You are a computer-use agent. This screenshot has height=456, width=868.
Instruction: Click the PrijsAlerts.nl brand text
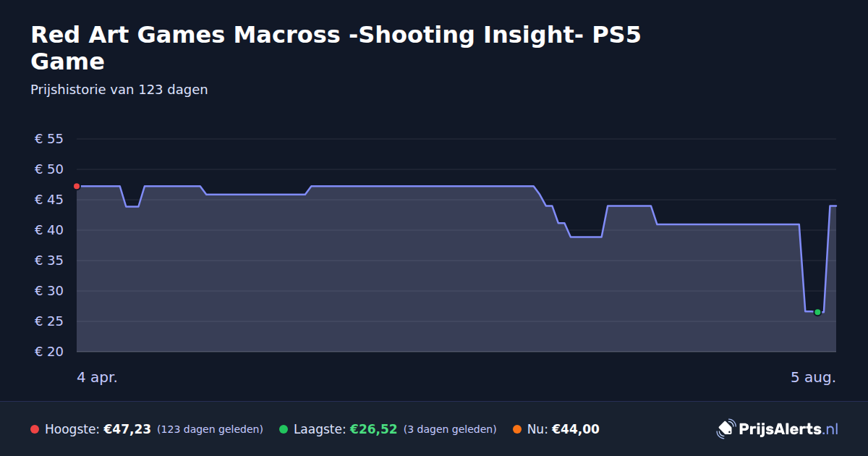pos(788,429)
